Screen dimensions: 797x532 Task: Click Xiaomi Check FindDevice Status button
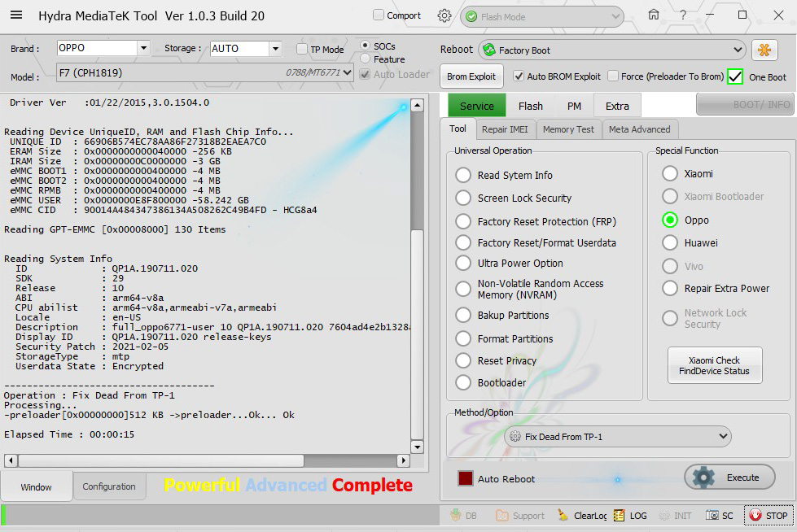click(714, 365)
